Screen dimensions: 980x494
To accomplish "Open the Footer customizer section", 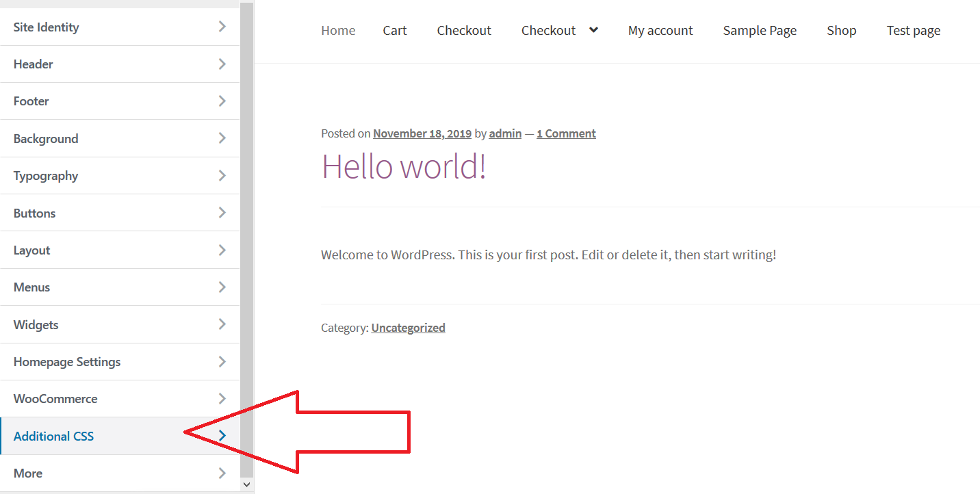I will (120, 101).
